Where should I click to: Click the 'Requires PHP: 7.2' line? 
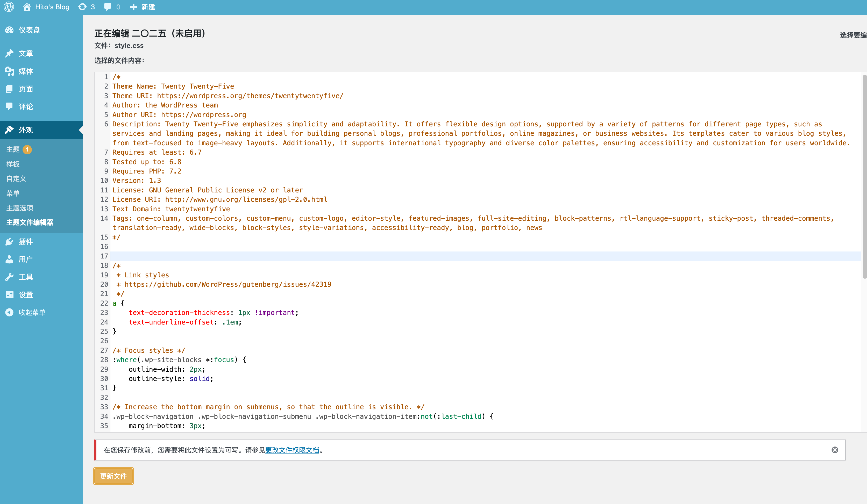[147, 171]
